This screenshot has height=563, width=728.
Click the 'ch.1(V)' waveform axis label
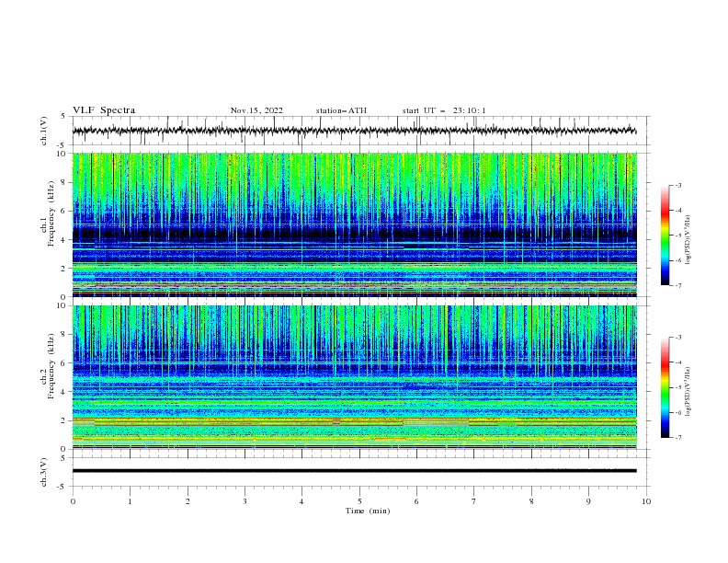click(x=44, y=131)
